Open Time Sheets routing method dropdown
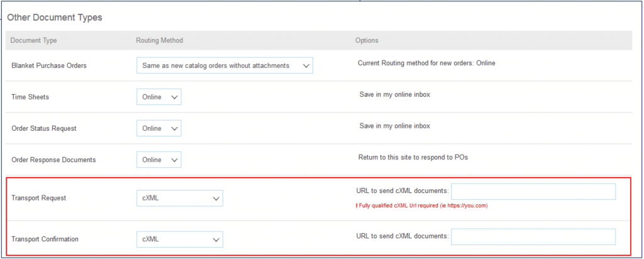Screen dimensions: 644x259 pyautogui.click(x=159, y=97)
